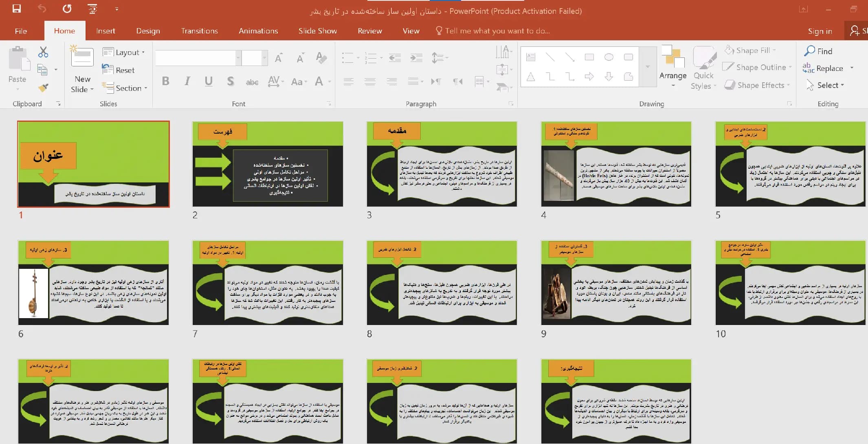The height and width of the screenshot is (444, 868).
Task: Click the Paste clipboard icon
Action: tap(19, 58)
